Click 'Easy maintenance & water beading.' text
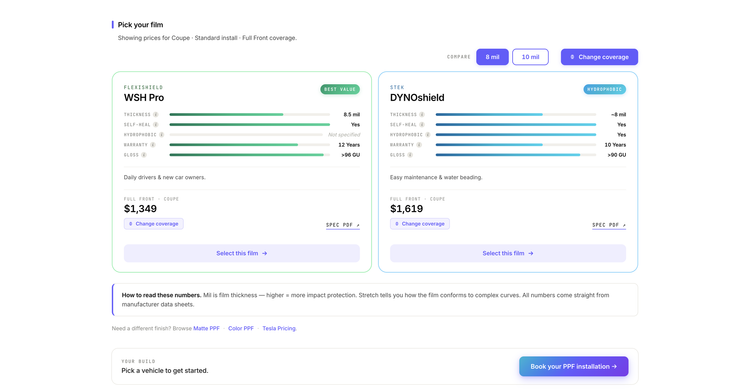Image resolution: width=750 pixels, height=390 pixels. [x=436, y=177]
